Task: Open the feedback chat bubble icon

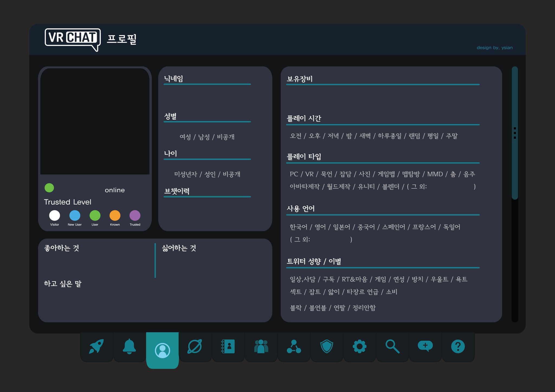Action: pyautogui.click(x=425, y=347)
